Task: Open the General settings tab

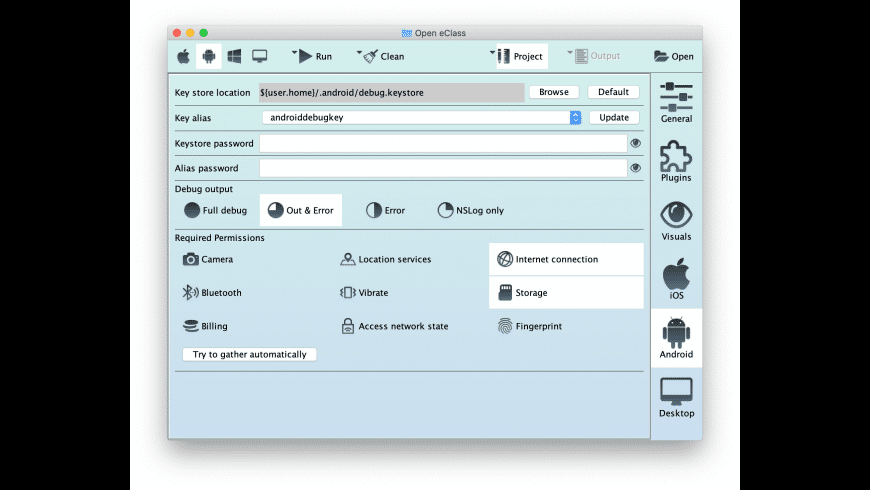Action: [676, 103]
